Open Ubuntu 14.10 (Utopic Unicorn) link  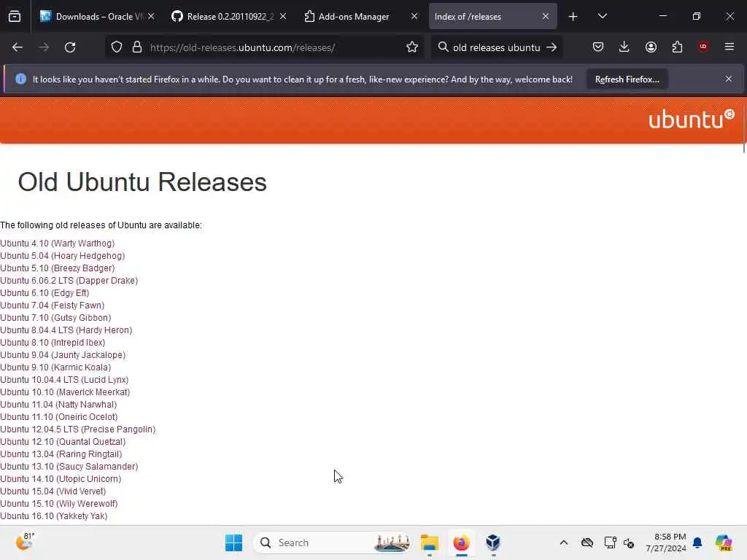click(61, 478)
